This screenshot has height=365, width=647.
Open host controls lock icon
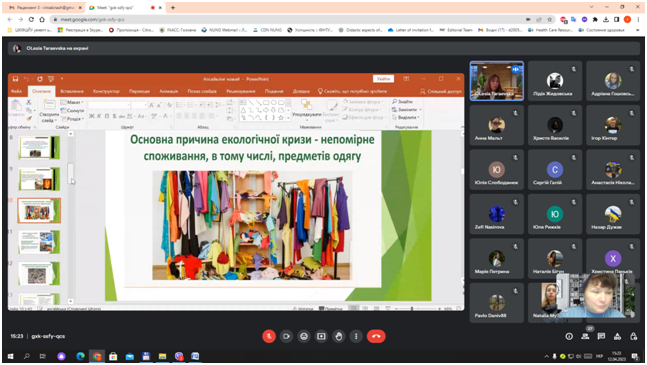(633, 336)
